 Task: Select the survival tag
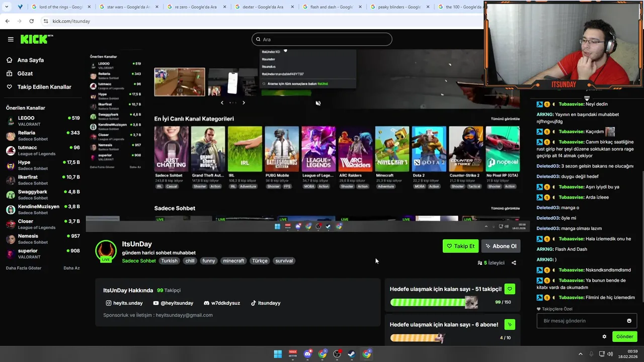coord(284,261)
